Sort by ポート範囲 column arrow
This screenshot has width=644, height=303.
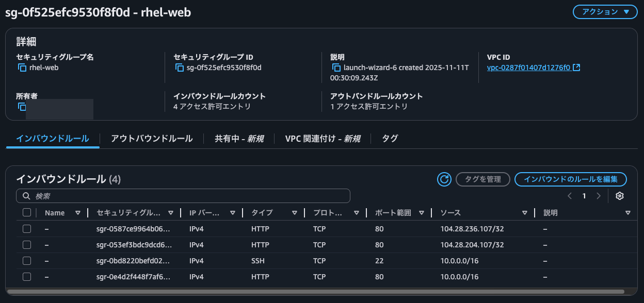point(422,213)
